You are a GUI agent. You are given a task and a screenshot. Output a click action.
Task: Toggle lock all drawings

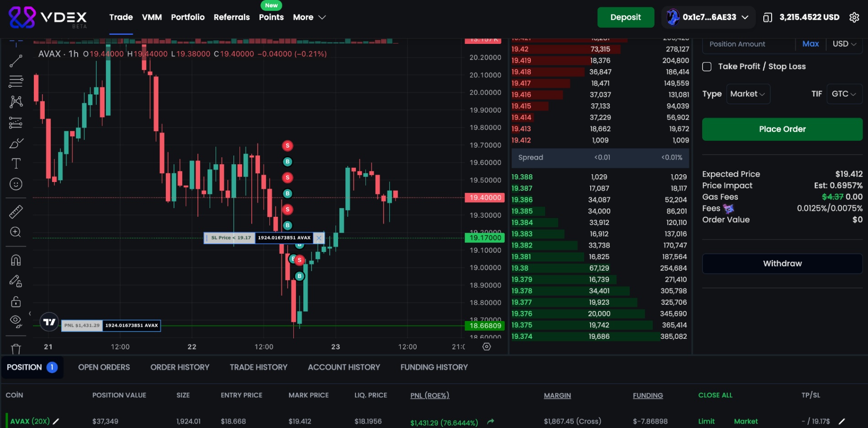pyautogui.click(x=16, y=302)
